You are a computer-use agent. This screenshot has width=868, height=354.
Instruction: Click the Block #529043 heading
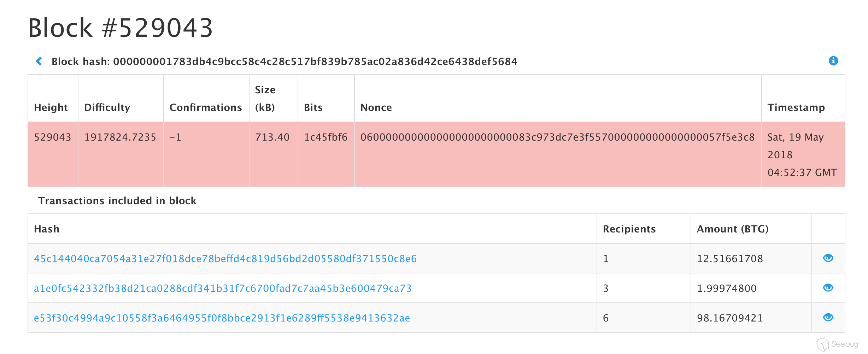click(x=121, y=28)
